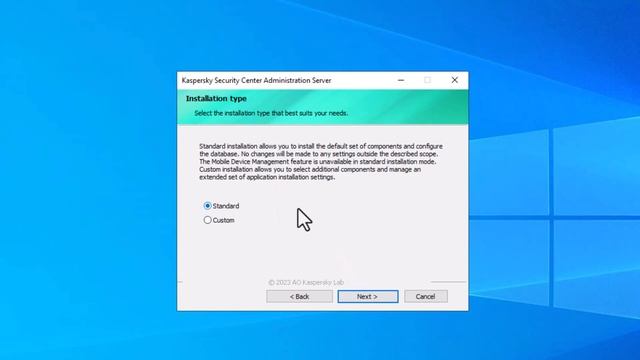Minimize the Administration Server installer window
This screenshot has height=360, width=640.
click(401, 80)
